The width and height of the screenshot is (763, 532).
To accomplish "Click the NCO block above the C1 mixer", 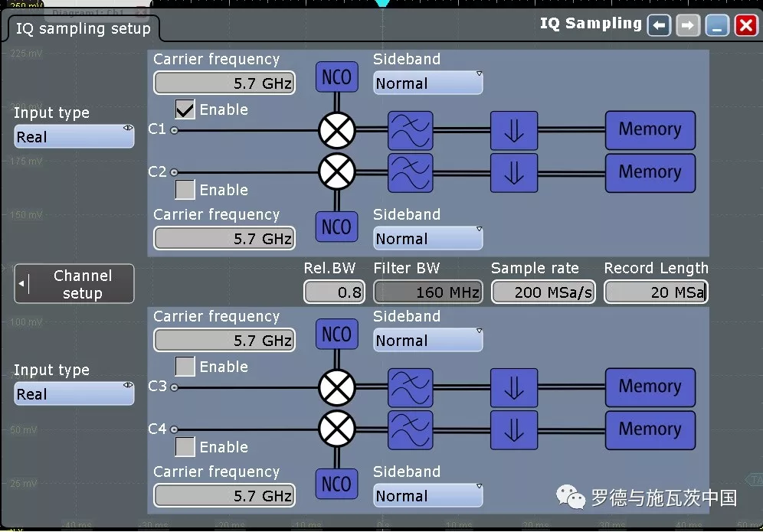I will [x=336, y=77].
